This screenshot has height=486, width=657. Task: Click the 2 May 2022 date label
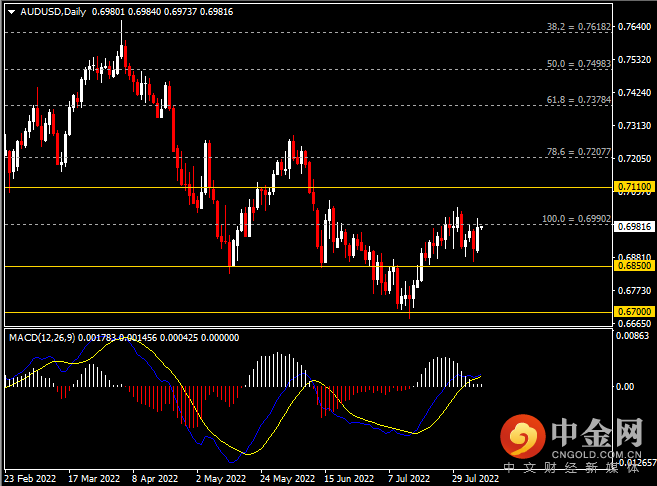(221, 478)
